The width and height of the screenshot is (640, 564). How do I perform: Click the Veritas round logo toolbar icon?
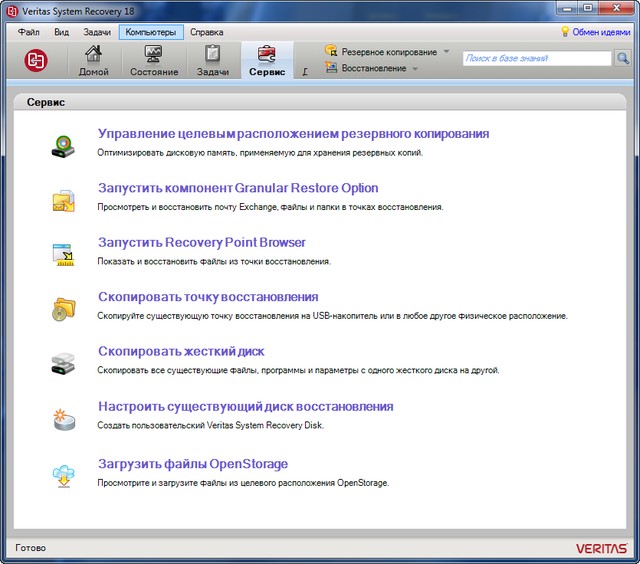[x=36, y=60]
